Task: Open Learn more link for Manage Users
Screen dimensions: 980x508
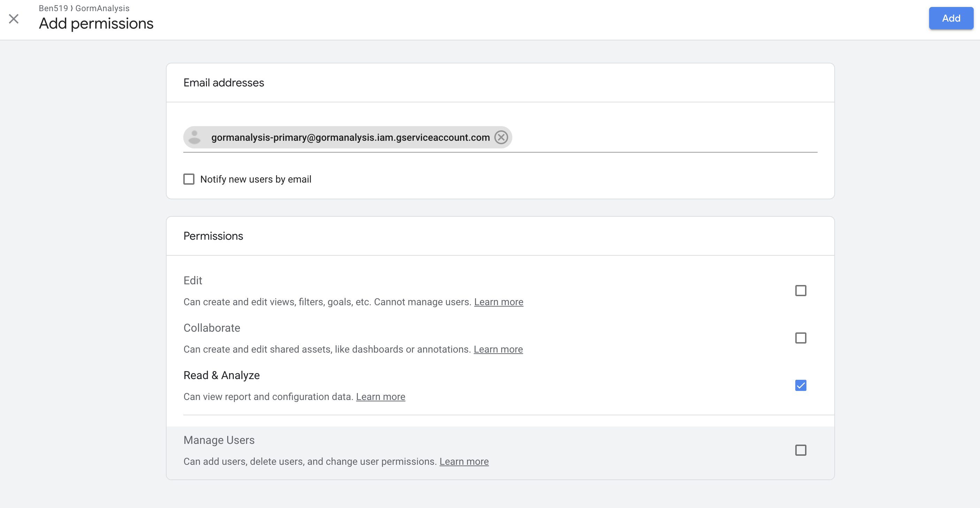Action: point(464,461)
